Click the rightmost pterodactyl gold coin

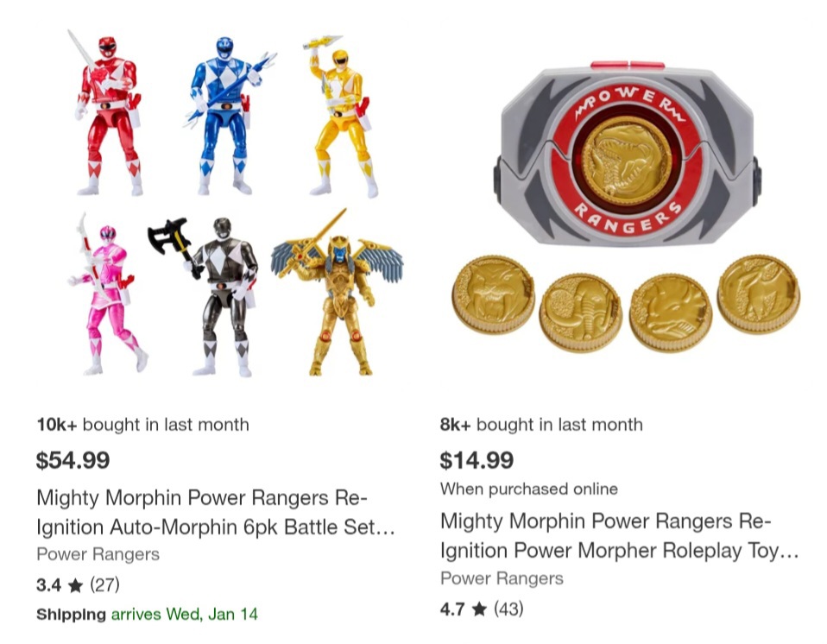point(759,294)
